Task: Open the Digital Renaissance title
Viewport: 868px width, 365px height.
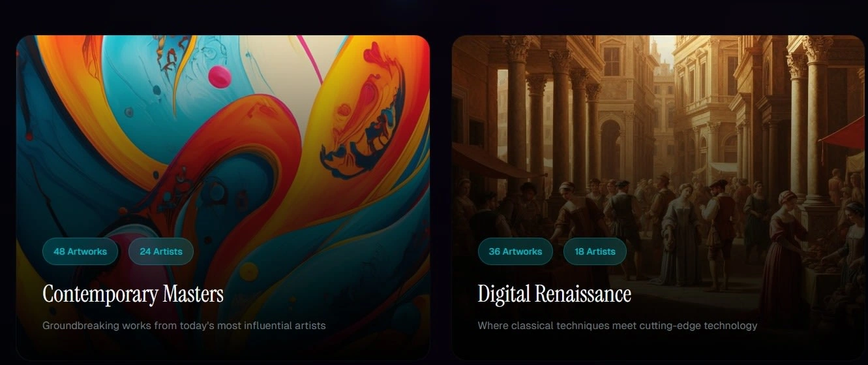Action: click(554, 294)
